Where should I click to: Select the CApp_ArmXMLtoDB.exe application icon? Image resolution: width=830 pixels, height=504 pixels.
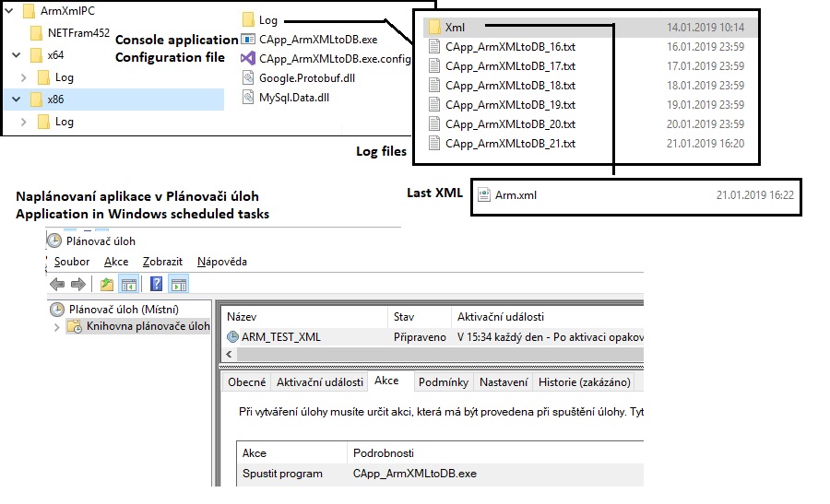pos(247,39)
